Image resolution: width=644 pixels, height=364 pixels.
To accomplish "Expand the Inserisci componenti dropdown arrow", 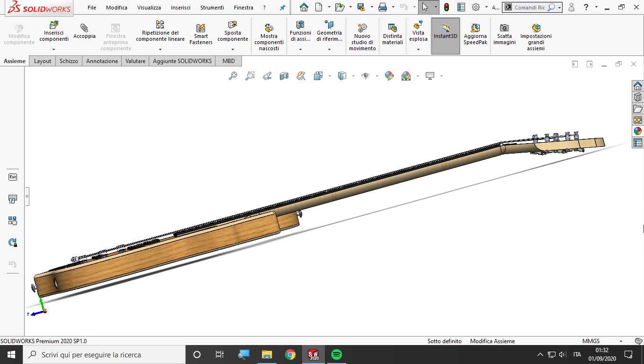I will coord(54,49).
